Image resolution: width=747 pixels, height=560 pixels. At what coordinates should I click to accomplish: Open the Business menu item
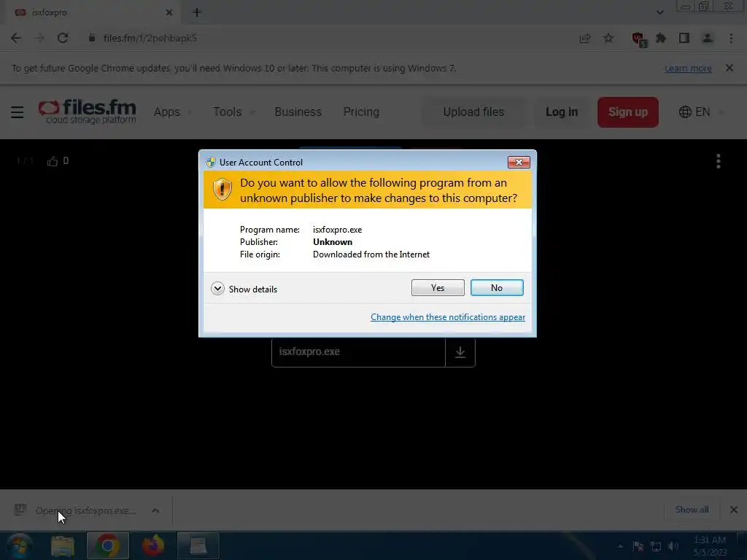pyautogui.click(x=298, y=112)
